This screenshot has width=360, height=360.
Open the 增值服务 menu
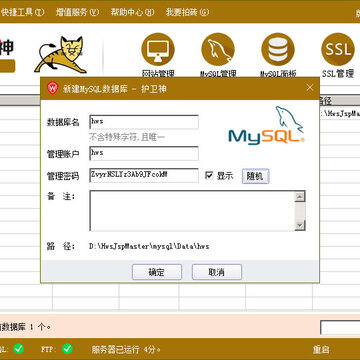(x=78, y=12)
